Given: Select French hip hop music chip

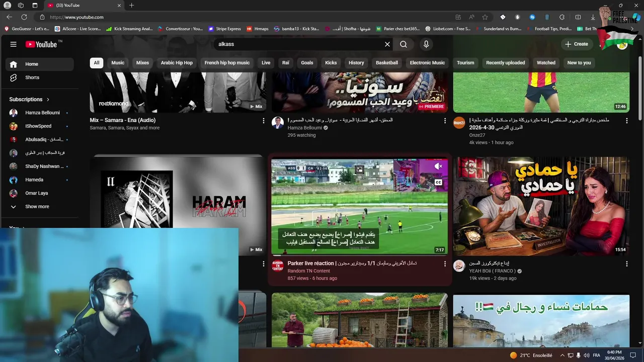Looking at the screenshot, I should coord(227,63).
